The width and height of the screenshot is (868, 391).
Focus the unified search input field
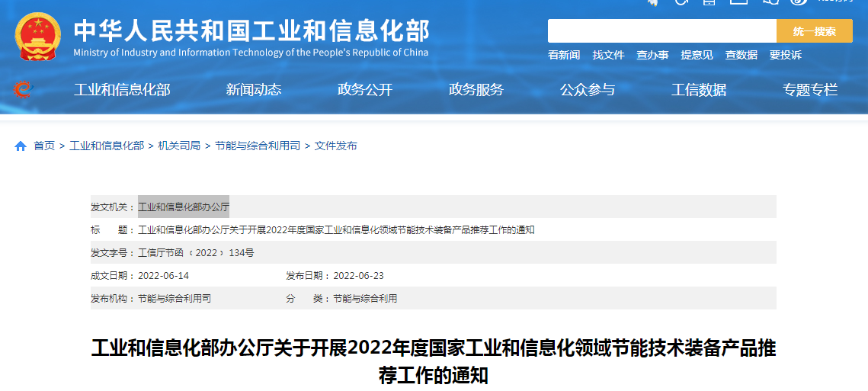point(662,31)
